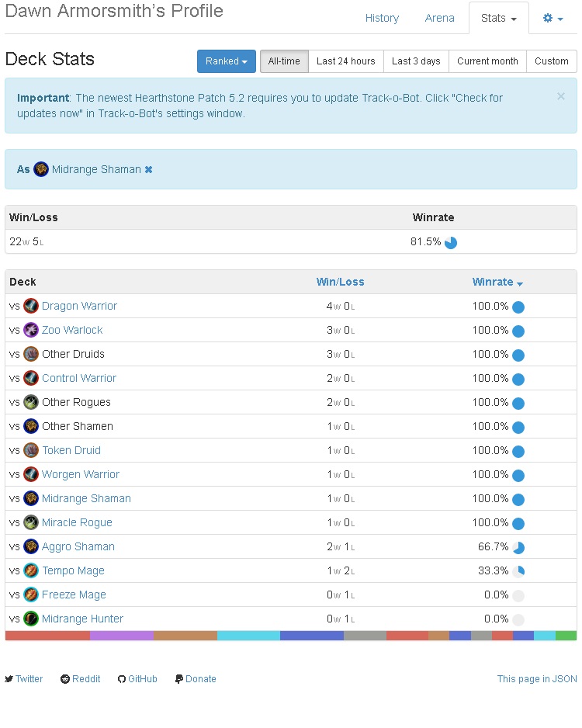Open the settings gear menu
The width and height of the screenshot is (582, 728).
553,18
